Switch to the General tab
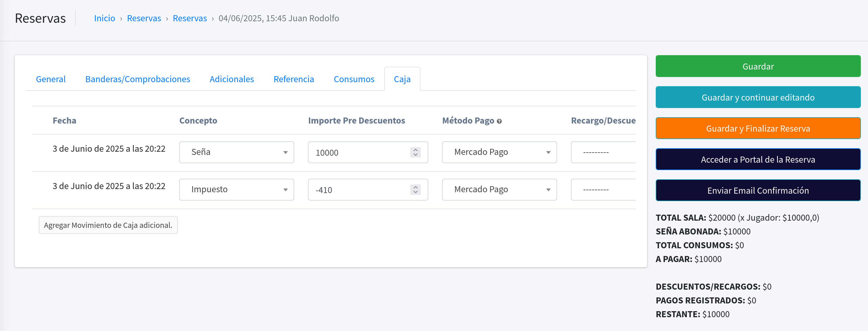 coord(51,79)
